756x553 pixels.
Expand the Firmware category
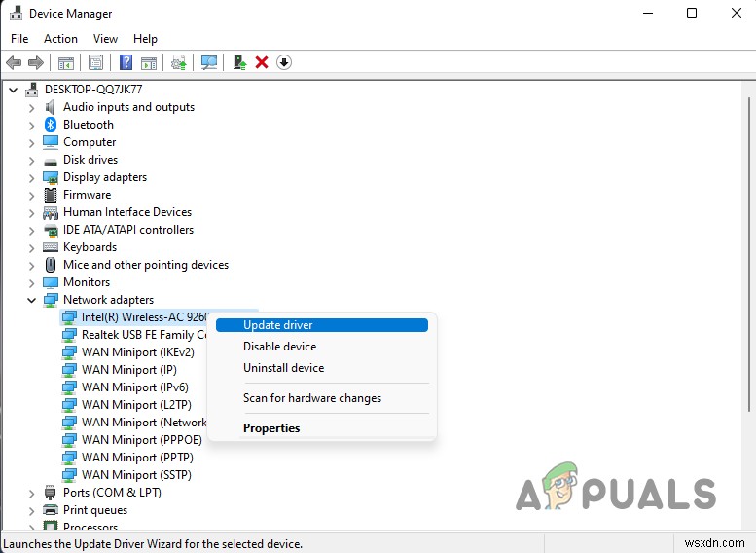[32, 196]
